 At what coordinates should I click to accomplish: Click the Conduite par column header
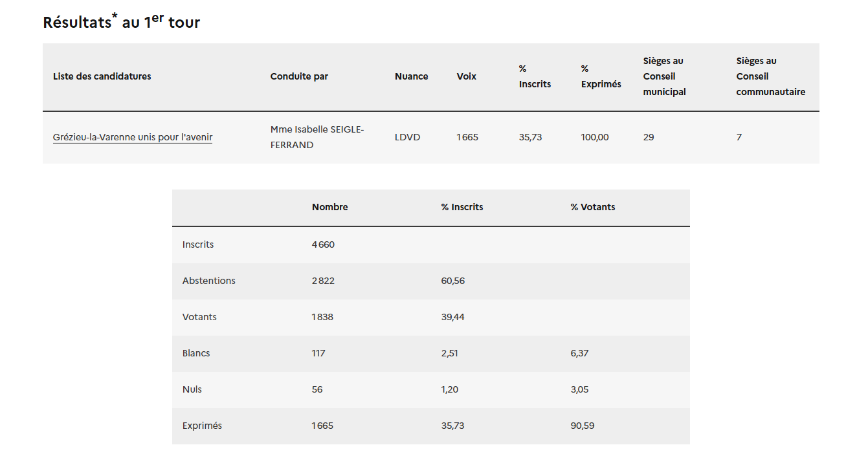pyautogui.click(x=299, y=76)
